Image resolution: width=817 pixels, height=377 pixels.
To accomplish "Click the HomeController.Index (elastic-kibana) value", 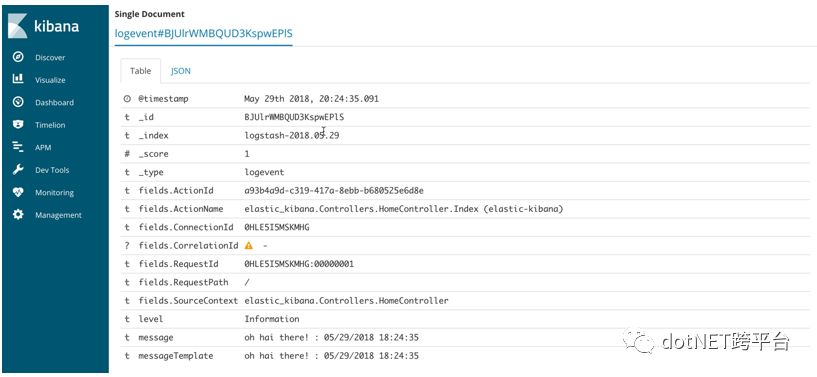I will (x=404, y=209).
